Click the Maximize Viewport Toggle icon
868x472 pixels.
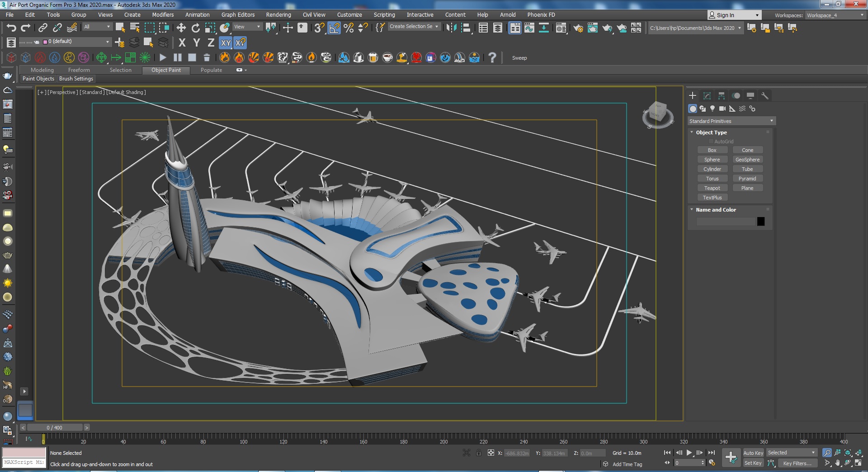click(858, 463)
